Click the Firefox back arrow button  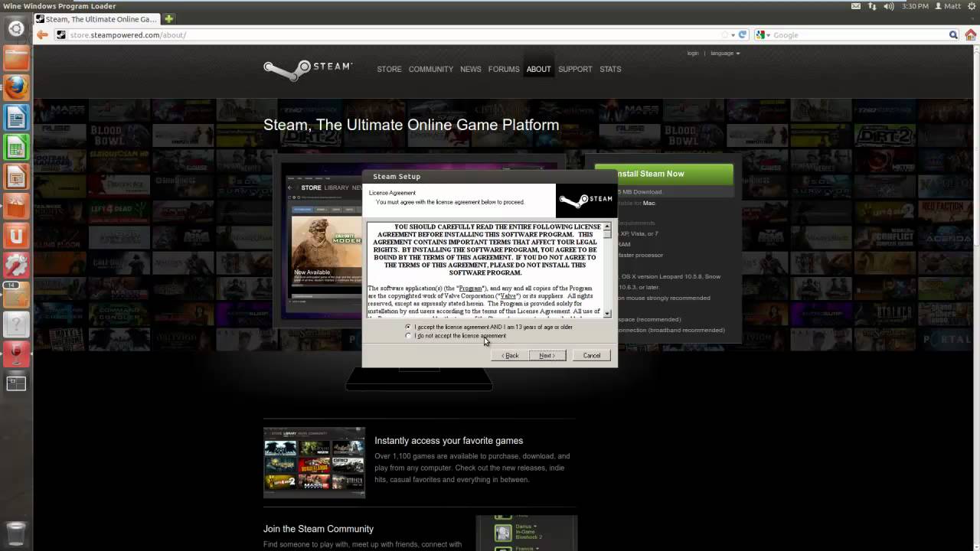(42, 34)
